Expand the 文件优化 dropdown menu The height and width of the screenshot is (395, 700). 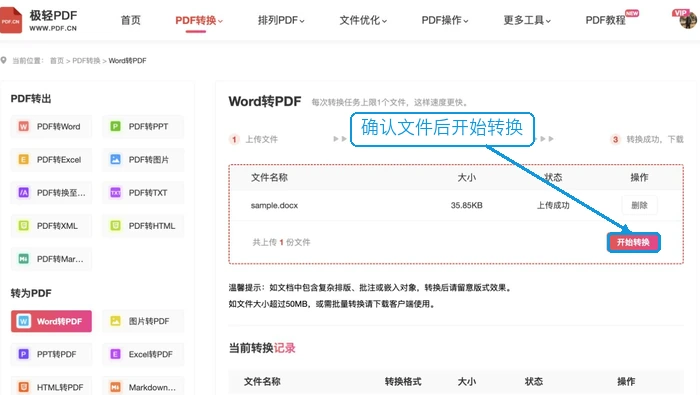(363, 21)
